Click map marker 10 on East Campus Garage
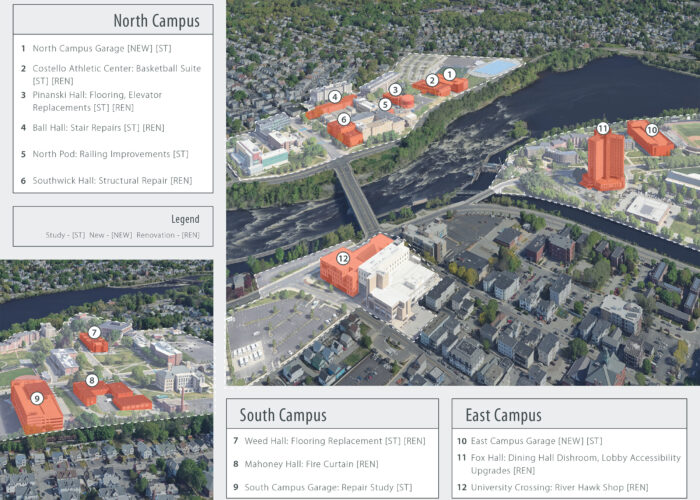Image resolution: width=700 pixels, height=500 pixels. click(651, 130)
